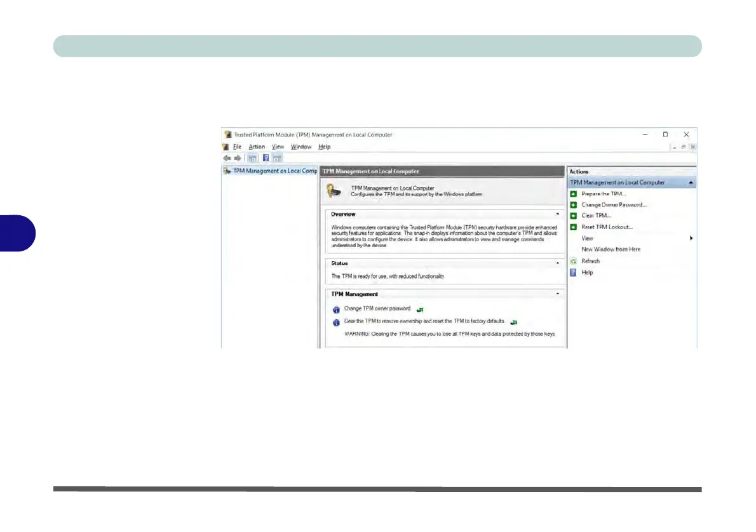
Task: Click the TPM is ready for use status text
Action: tap(388, 277)
